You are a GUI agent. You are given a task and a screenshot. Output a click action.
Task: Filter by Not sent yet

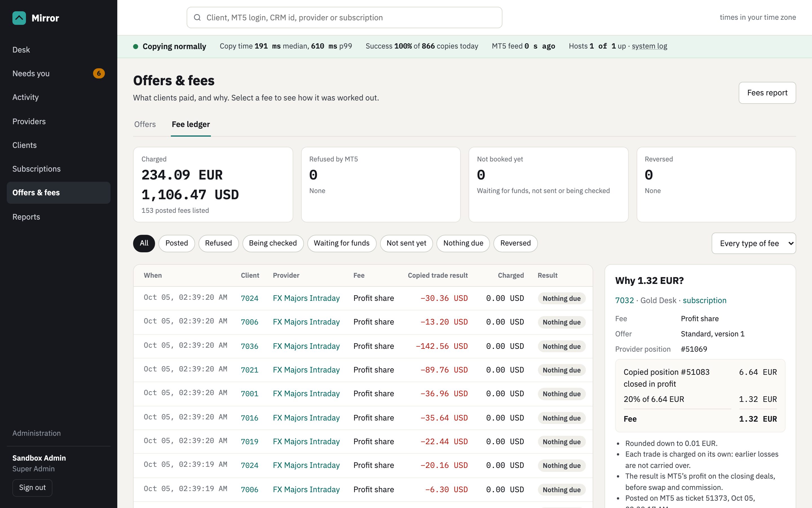406,243
